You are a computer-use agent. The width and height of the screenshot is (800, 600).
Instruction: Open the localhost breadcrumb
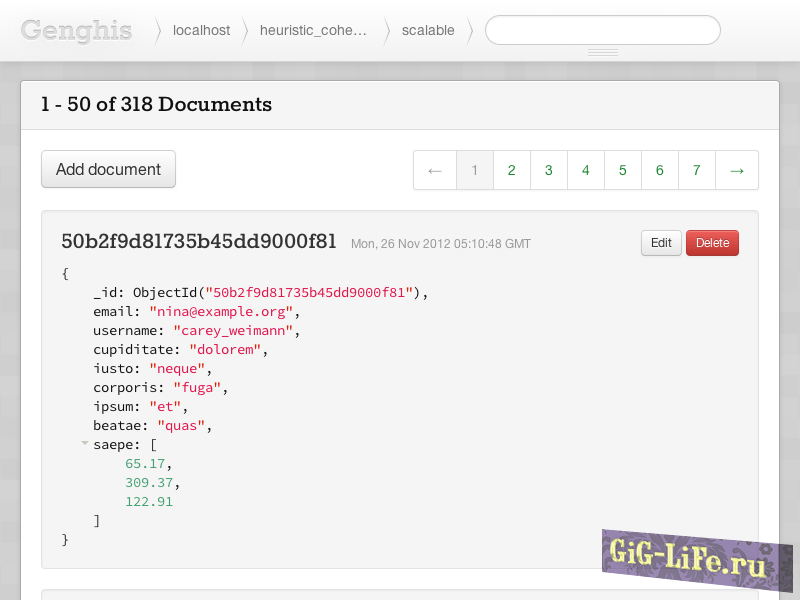pyautogui.click(x=201, y=30)
